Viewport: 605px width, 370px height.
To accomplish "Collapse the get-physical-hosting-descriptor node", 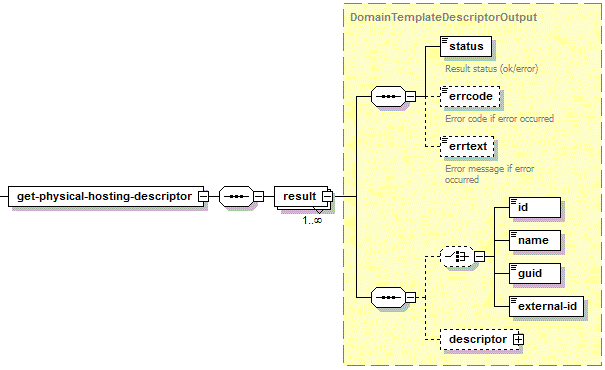I will tap(203, 196).
